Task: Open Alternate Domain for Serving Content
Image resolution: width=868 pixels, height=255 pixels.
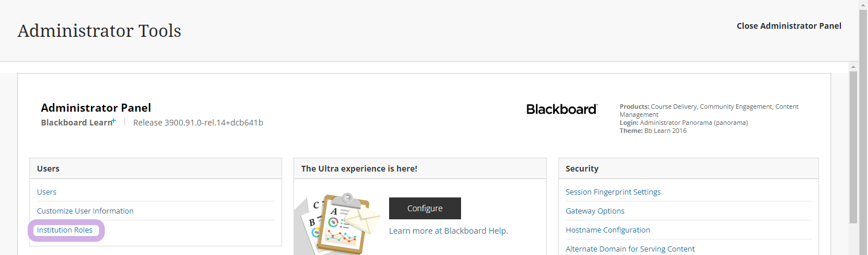Action: click(x=630, y=249)
